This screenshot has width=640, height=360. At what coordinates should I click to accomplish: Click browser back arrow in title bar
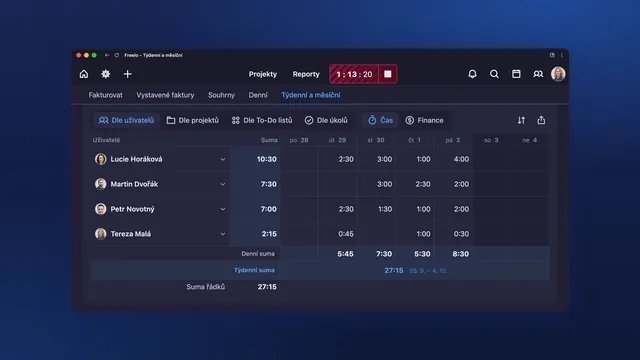[x=107, y=55]
